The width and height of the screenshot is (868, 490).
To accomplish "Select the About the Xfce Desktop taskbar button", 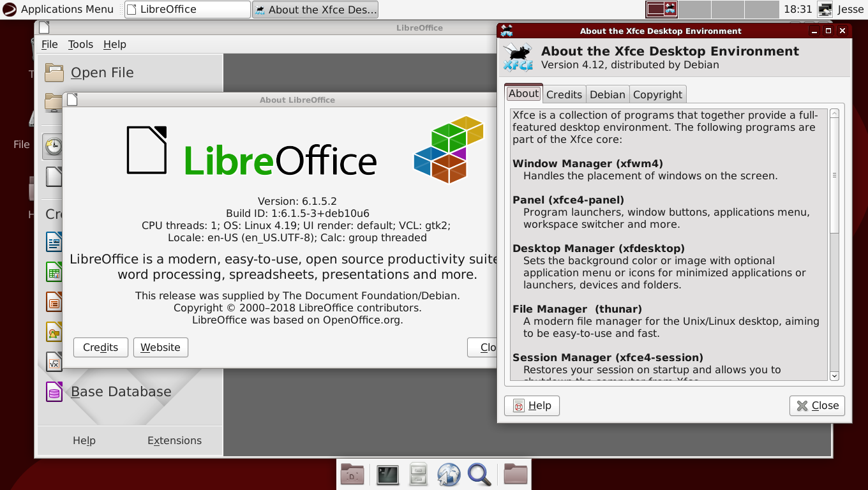I will point(315,9).
